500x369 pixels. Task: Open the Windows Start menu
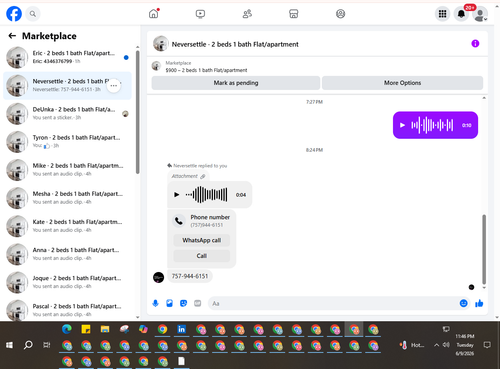(x=9, y=345)
